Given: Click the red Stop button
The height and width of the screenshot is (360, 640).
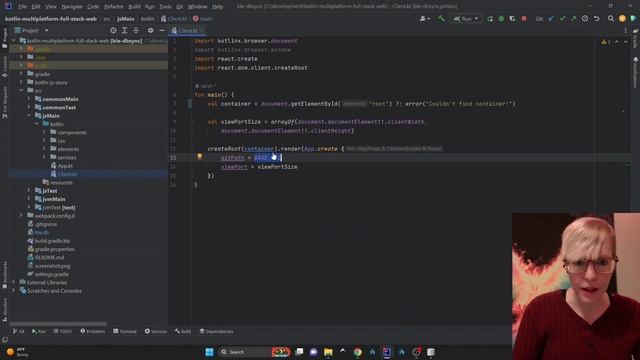Looking at the screenshot, I should (524, 19).
